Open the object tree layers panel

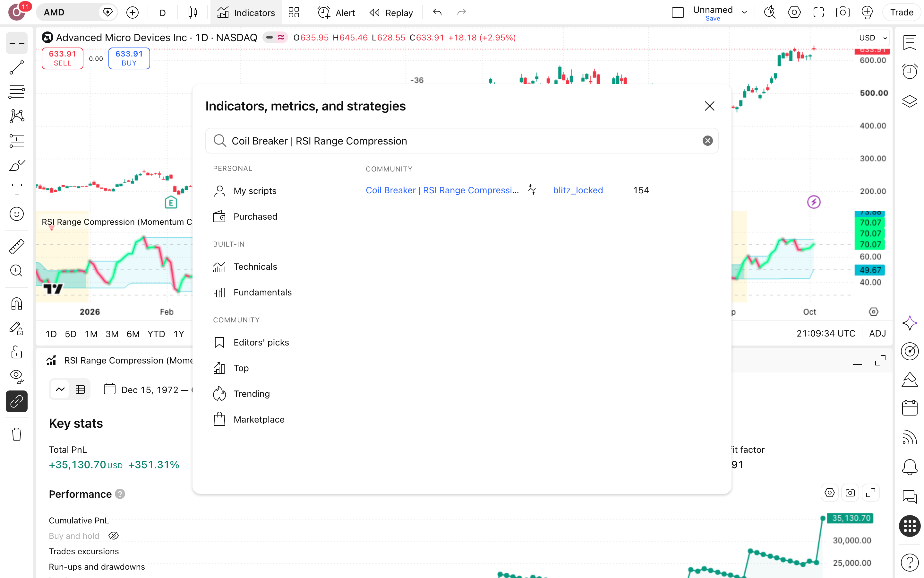[x=910, y=101]
